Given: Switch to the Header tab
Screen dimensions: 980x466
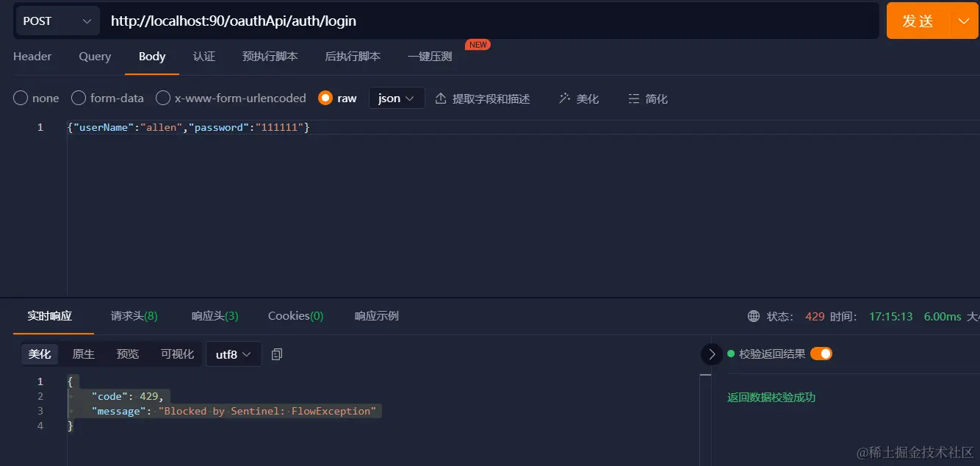Looking at the screenshot, I should (32, 57).
